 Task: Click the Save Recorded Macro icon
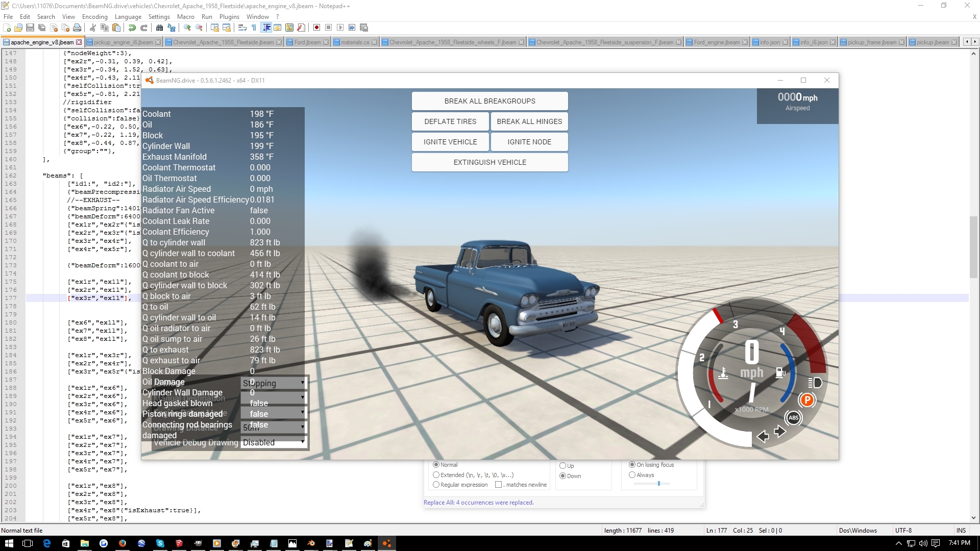(364, 28)
